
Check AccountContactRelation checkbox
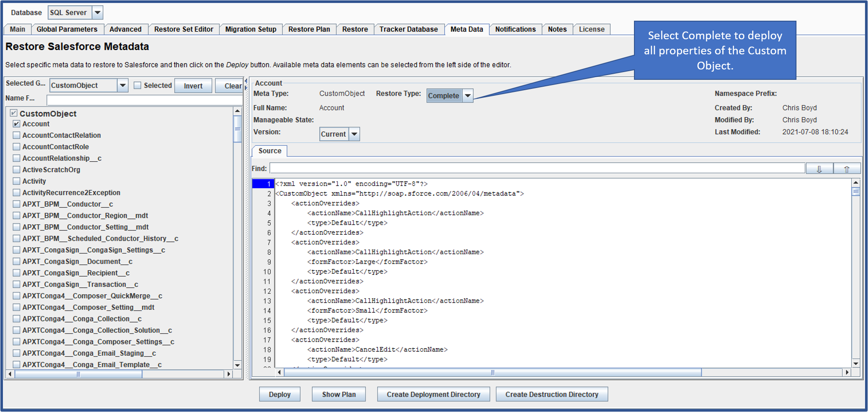click(x=16, y=135)
